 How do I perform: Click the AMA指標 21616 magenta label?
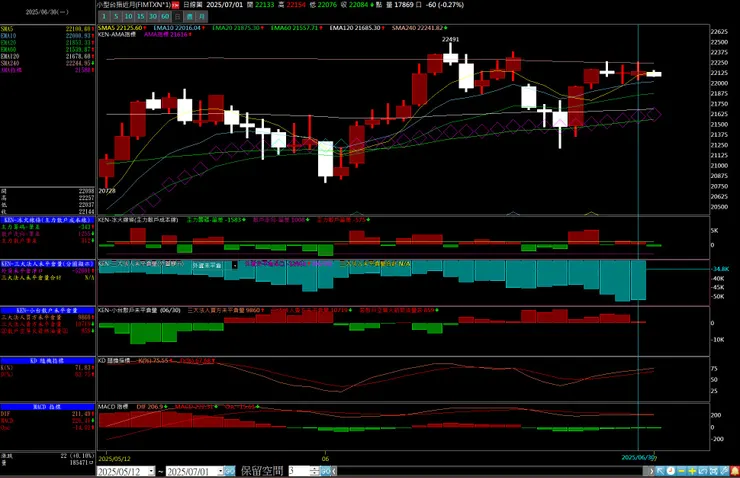pos(166,34)
